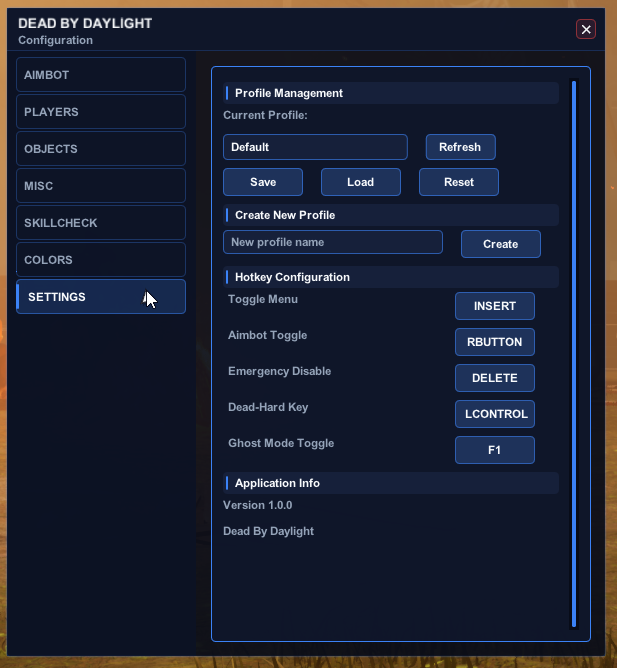Viewport: 617px width, 668px height.
Task: Rebind Ghost Mode Toggle key F1
Action: [x=495, y=450]
